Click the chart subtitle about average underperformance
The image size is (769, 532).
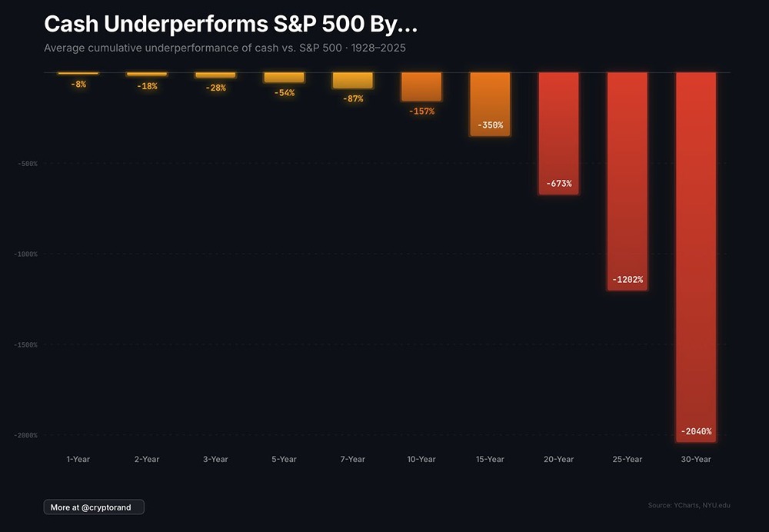point(225,48)
